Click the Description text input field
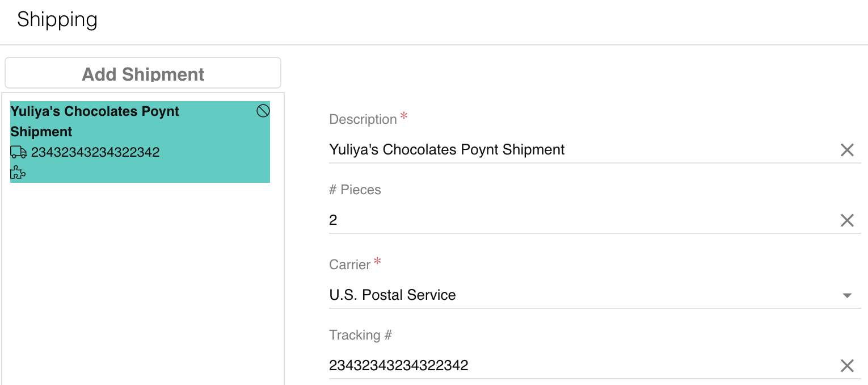This screenshot has height=385, width=868. (582, 150)
